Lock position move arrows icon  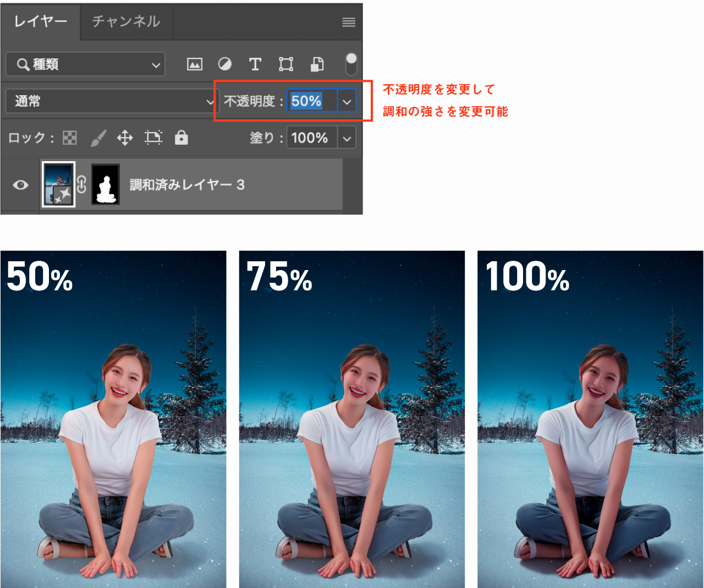point(125,138)
